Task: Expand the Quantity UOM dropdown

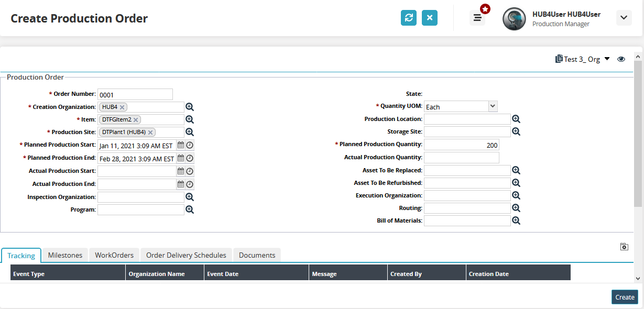Action: (492, 106)
